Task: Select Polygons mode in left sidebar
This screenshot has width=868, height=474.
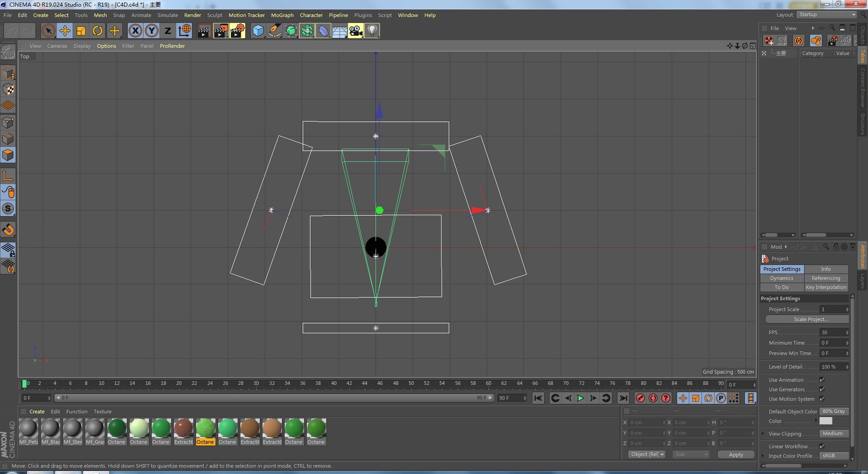Action: click(8, 155)
